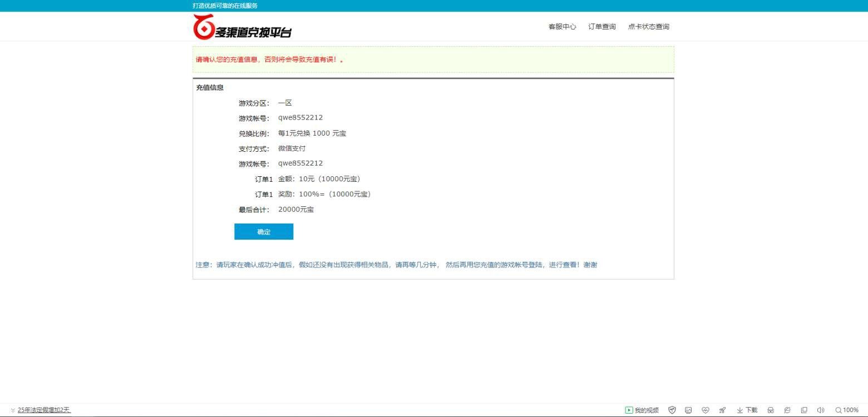The image size is (868, 417).
Task: Open 我的视频 in the status bar
Action: (642, 410)
